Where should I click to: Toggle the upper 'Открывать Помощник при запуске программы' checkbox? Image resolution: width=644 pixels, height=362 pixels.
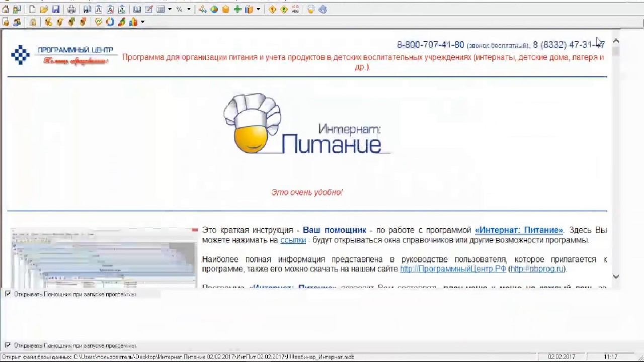tap(8, 294)
